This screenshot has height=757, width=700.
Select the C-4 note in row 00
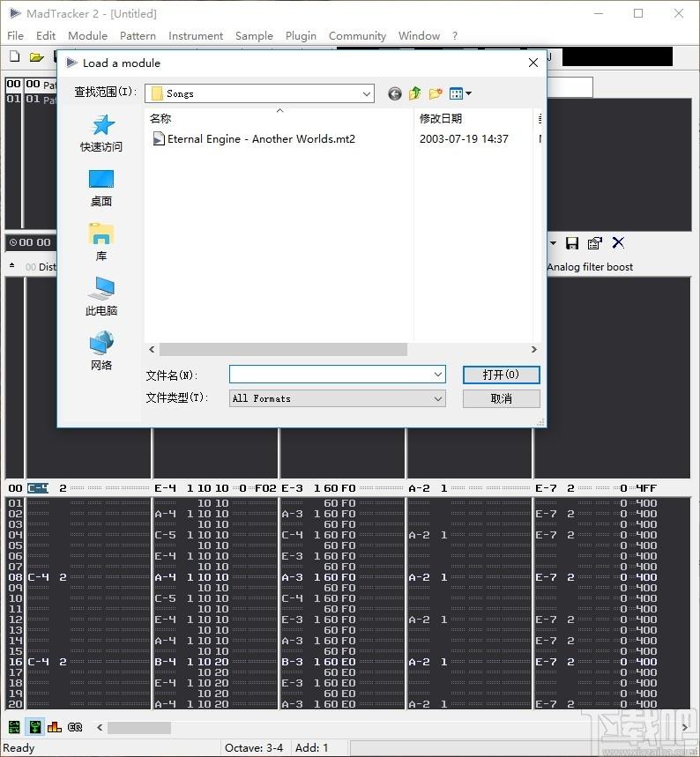click(38, 488)
